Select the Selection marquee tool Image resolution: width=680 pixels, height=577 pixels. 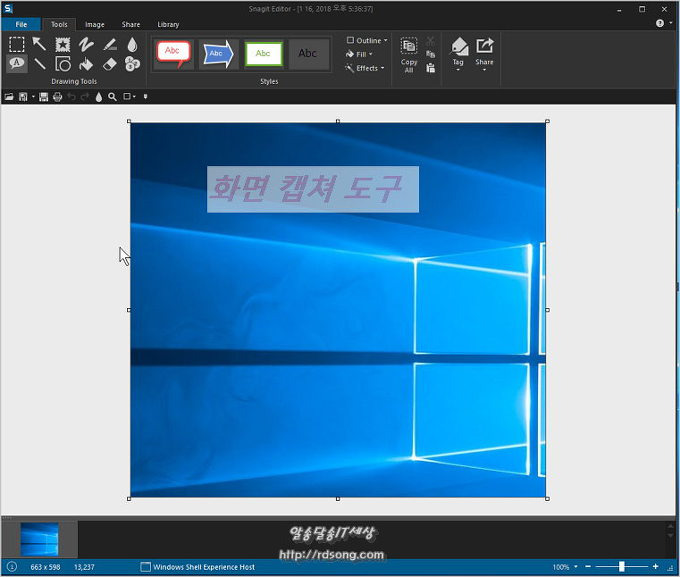click(16, 44)
